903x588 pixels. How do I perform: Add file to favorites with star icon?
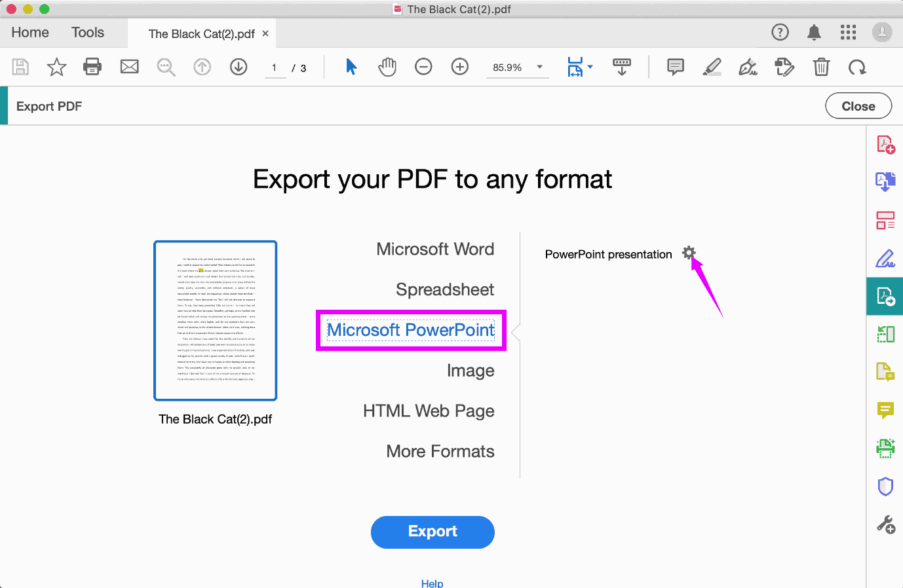click(56, 67)
